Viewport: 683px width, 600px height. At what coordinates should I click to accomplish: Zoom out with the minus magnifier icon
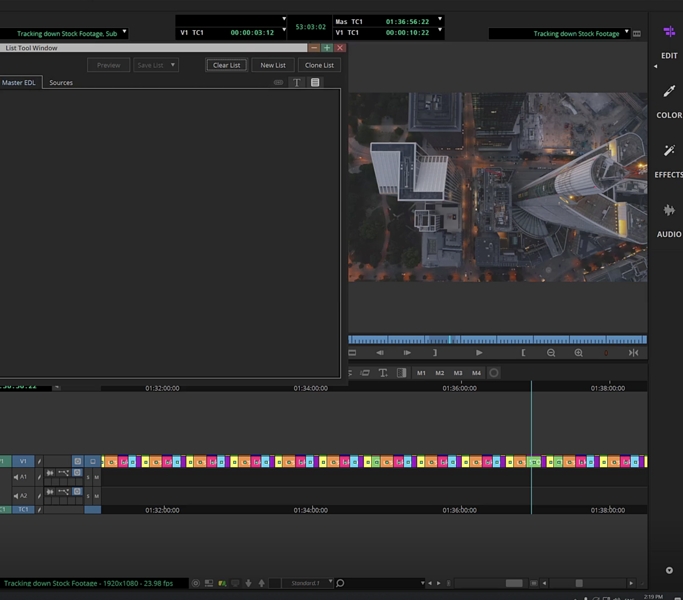(551, 353)
